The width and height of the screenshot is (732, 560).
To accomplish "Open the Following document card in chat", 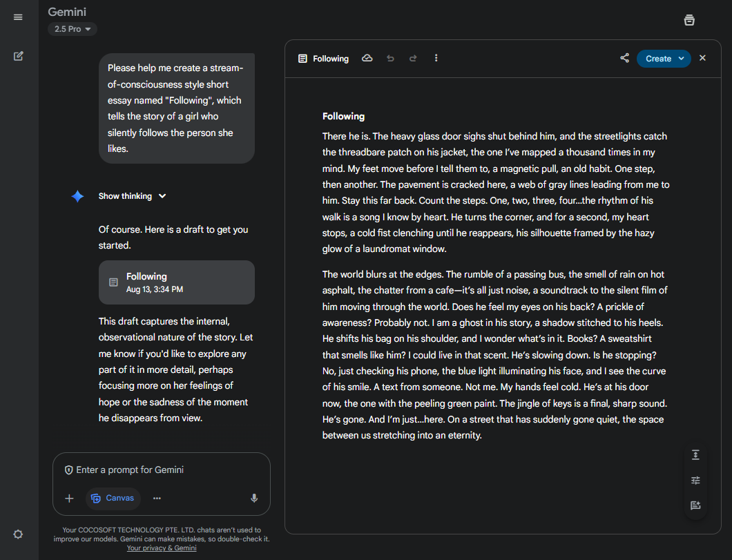I will coord(176,282).
